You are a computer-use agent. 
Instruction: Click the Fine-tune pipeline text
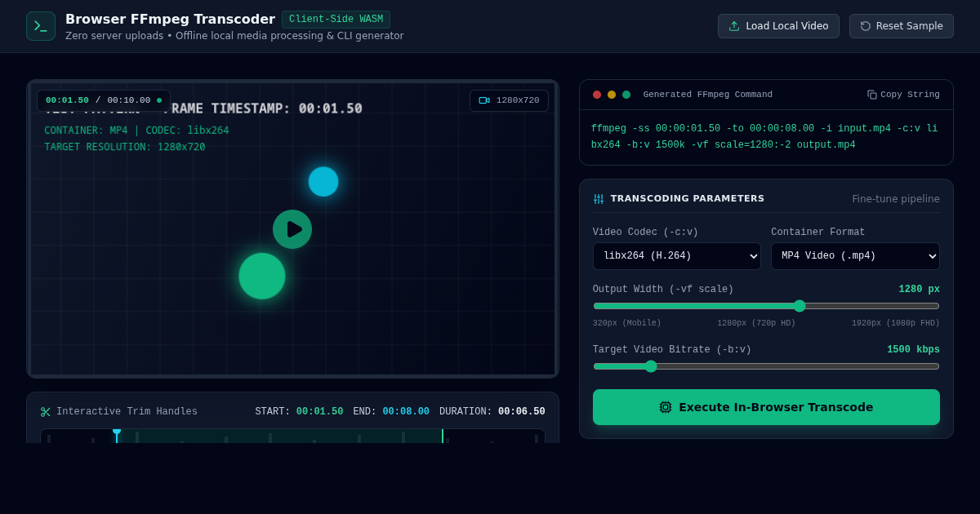pyautogui.click(x=896, y=199)
